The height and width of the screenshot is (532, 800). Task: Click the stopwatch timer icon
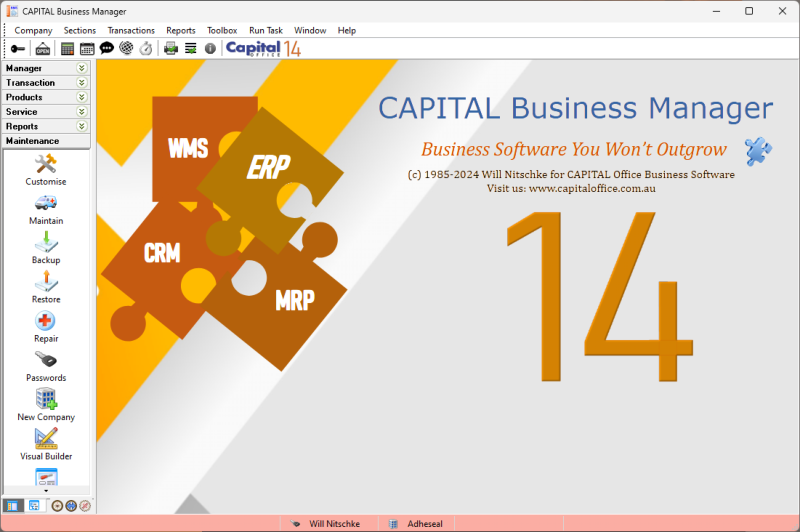click(x=146, y=49)
